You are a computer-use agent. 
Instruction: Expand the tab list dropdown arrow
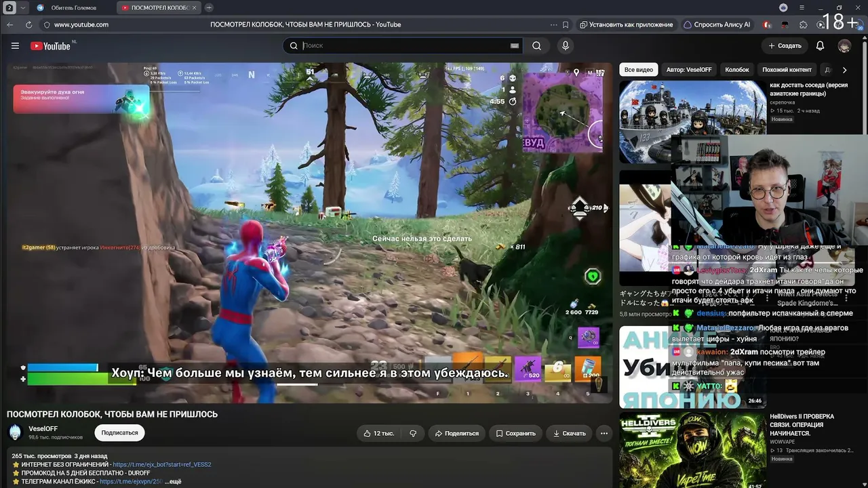point(23,7)
